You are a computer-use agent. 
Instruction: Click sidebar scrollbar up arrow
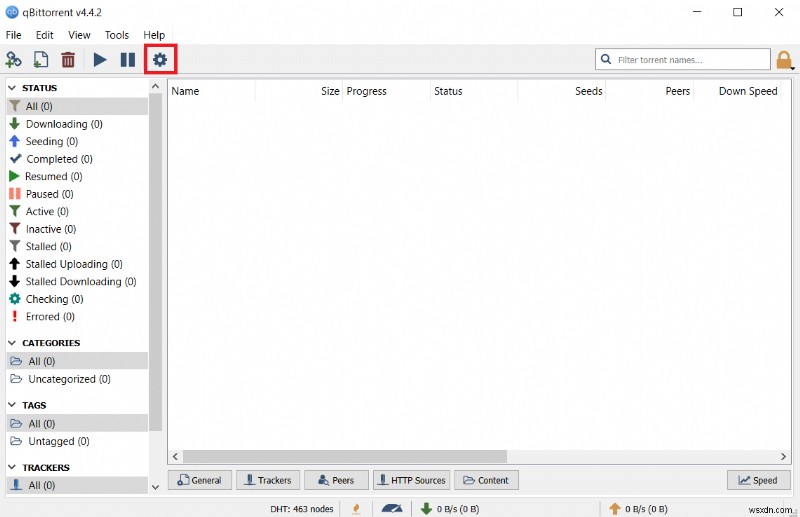point(156,87)
